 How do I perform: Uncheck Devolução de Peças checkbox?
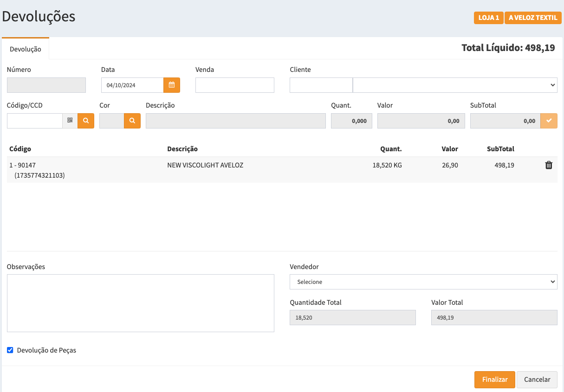pos(10,350)
